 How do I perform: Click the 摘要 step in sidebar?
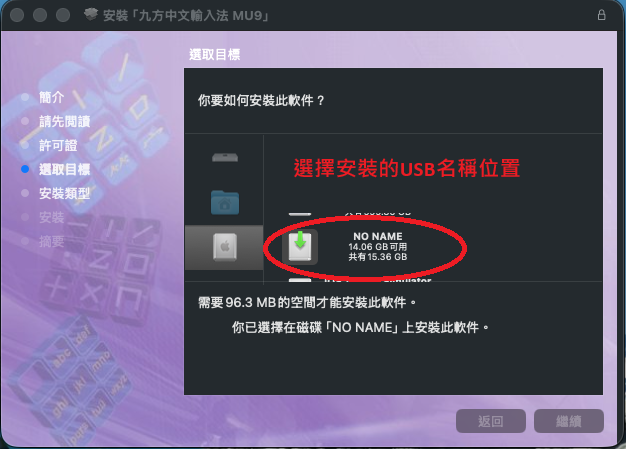pyautogui.click(x=52, y=241)
